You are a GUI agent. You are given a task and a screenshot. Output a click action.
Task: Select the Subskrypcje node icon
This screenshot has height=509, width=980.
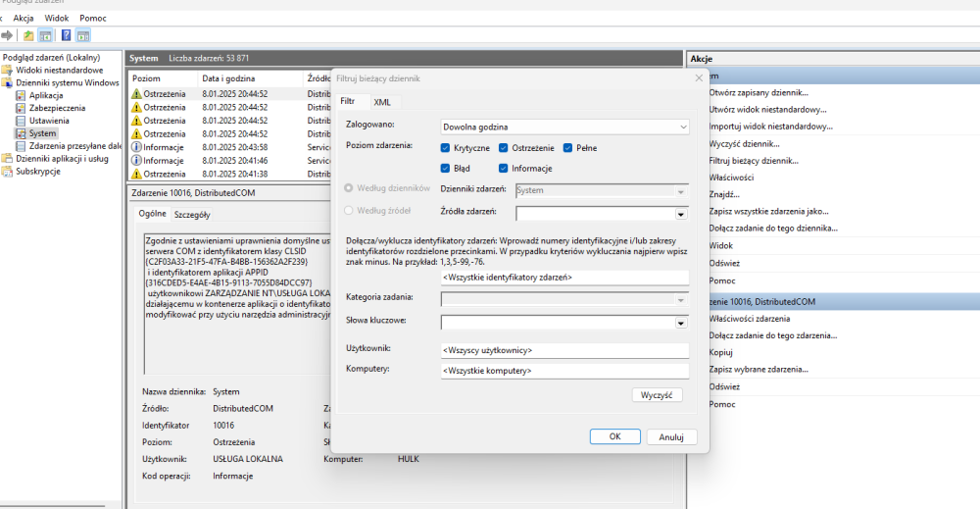[8, 171]
